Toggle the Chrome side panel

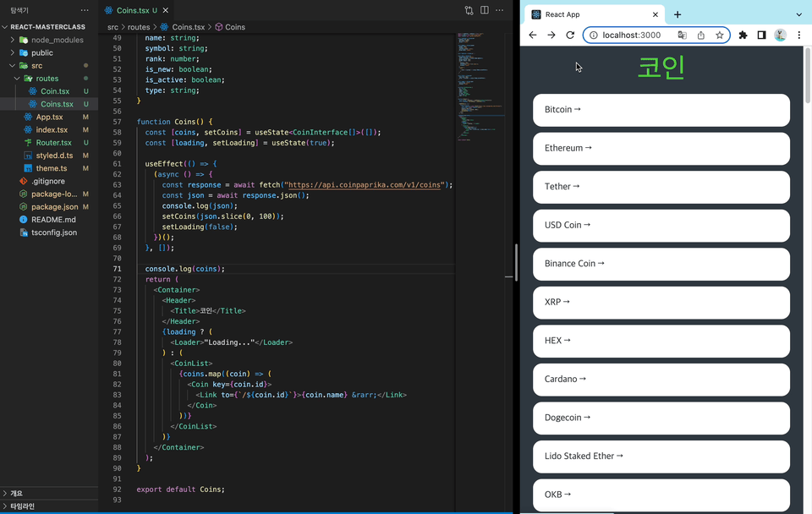[761, 36]
